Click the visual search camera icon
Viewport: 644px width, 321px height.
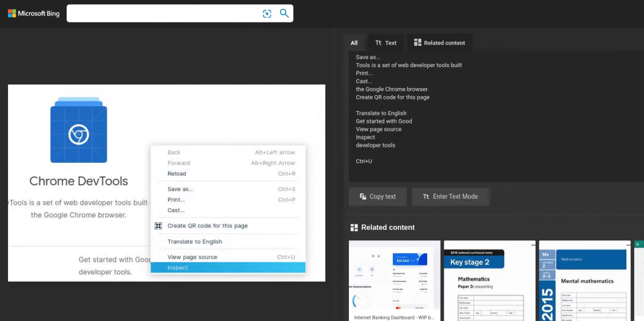point(267,13)
